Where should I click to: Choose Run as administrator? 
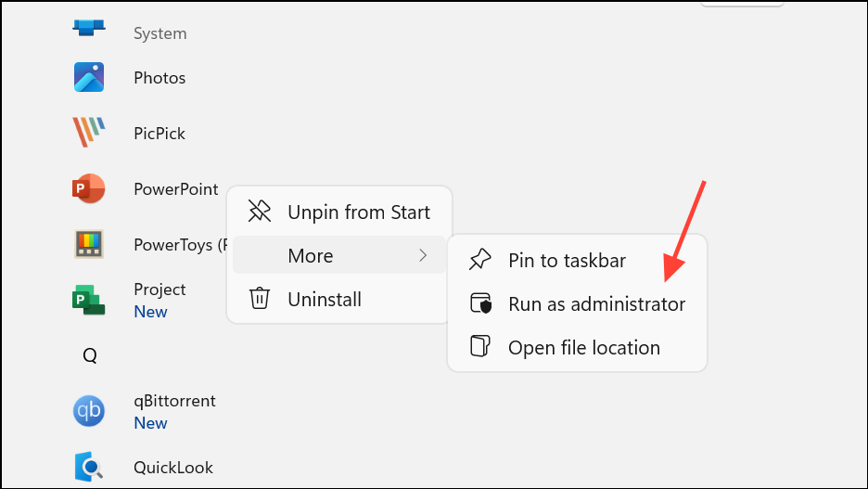pos(596,303)
